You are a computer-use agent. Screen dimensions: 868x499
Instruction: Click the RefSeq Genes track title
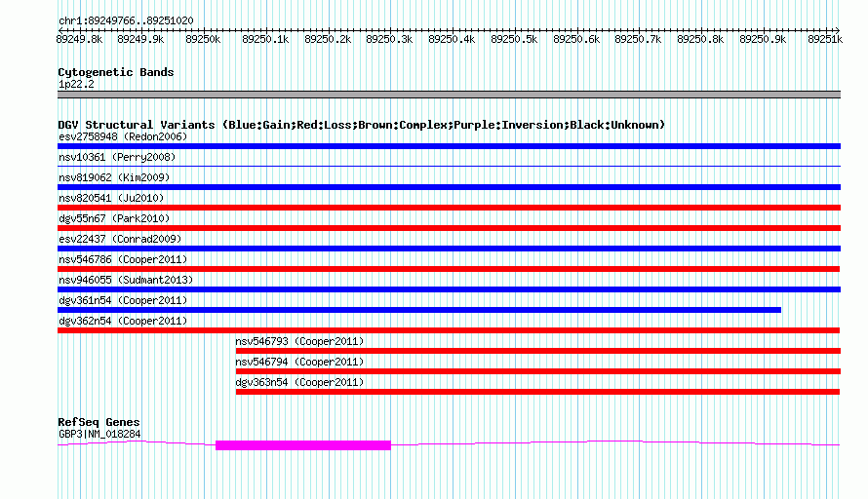(x=99, y=422)
